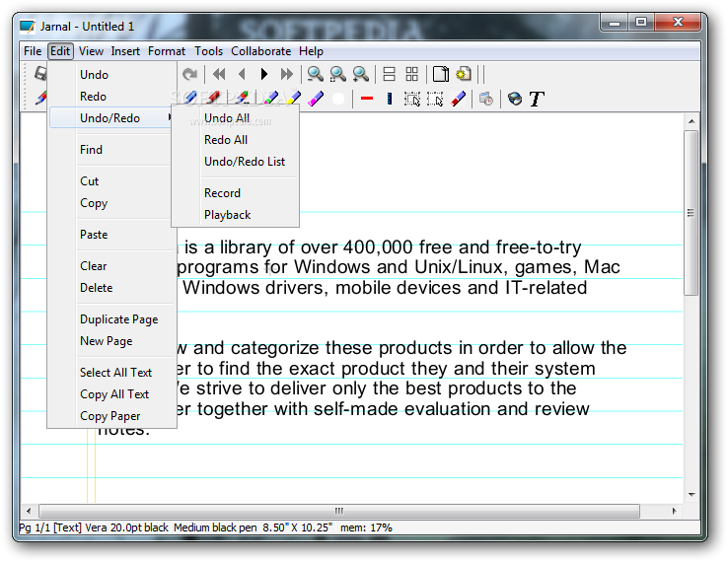Click the Redo arrow toolbar icon
Viewport: 728px width, 562px height.
(189, 74)
